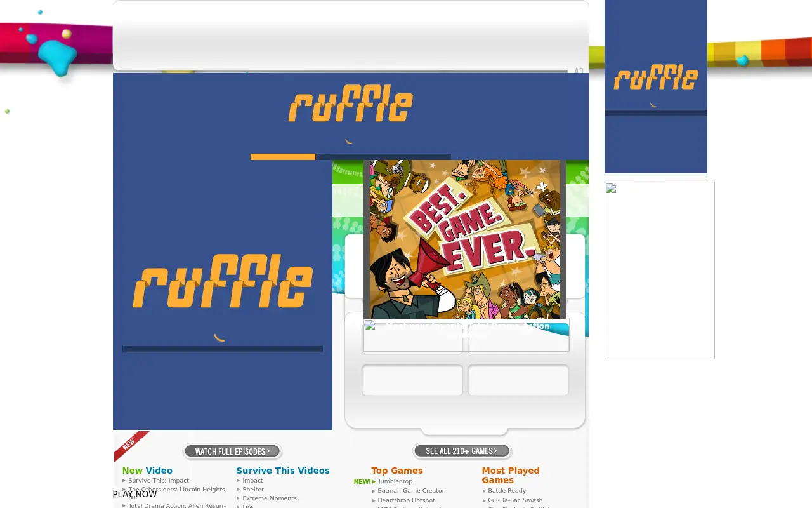Image resolution: width=812 pixels, height=508 pixels.
Task: Open the Shelter video link
Action: click(253, 490)
